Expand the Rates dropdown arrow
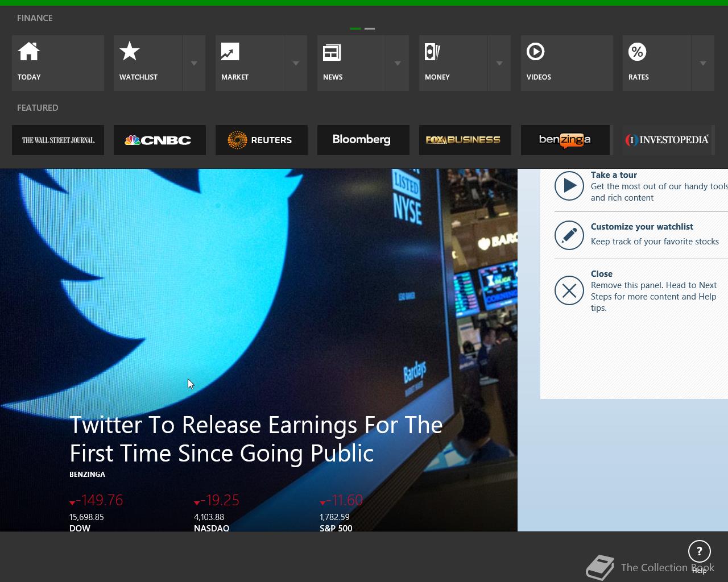Image resolution: width=728 pixels, height=582 pixels. [703, 63]
